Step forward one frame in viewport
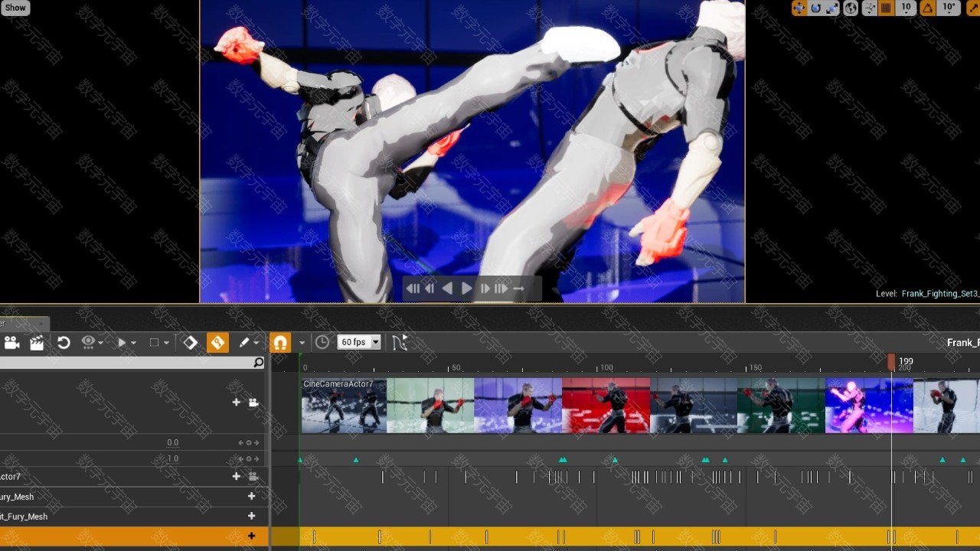 point(485,289)
